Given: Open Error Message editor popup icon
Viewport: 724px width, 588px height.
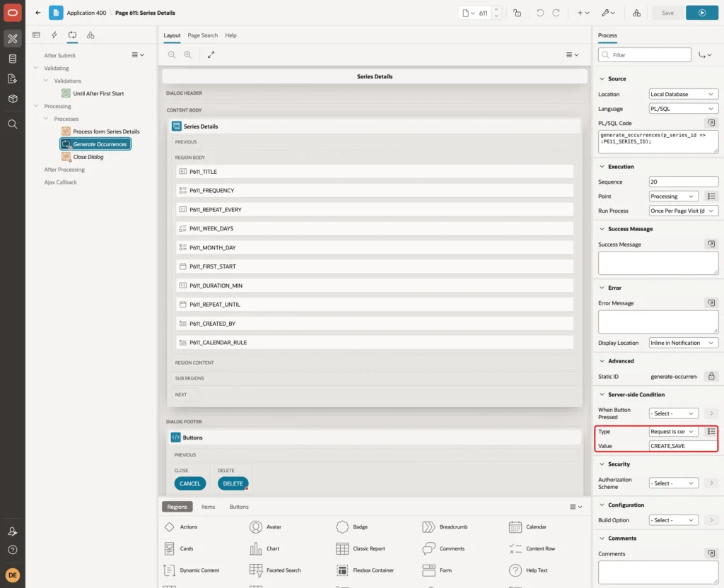Looking at the screenshot, I should (711, 302).
